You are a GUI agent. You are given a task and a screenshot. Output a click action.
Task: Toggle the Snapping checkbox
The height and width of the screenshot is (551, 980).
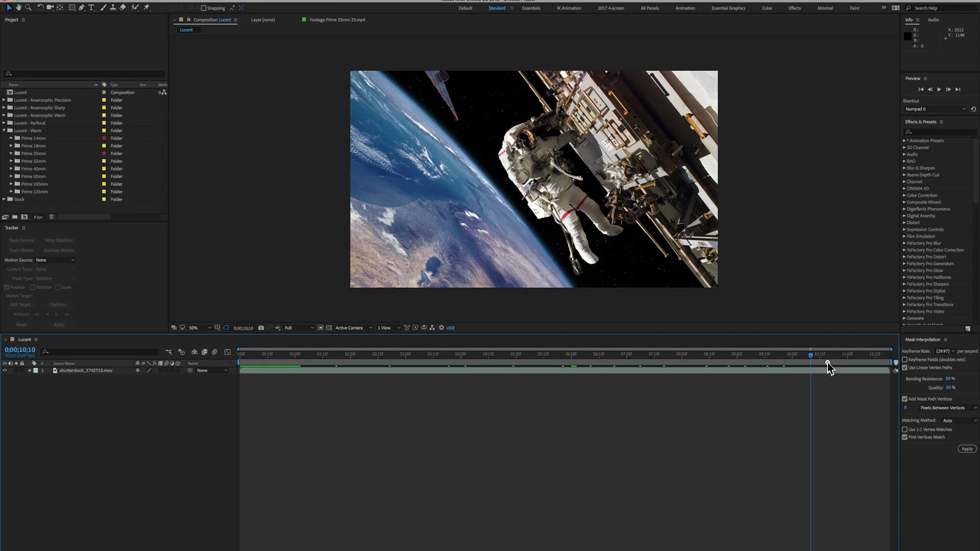(x=204, y=8)
